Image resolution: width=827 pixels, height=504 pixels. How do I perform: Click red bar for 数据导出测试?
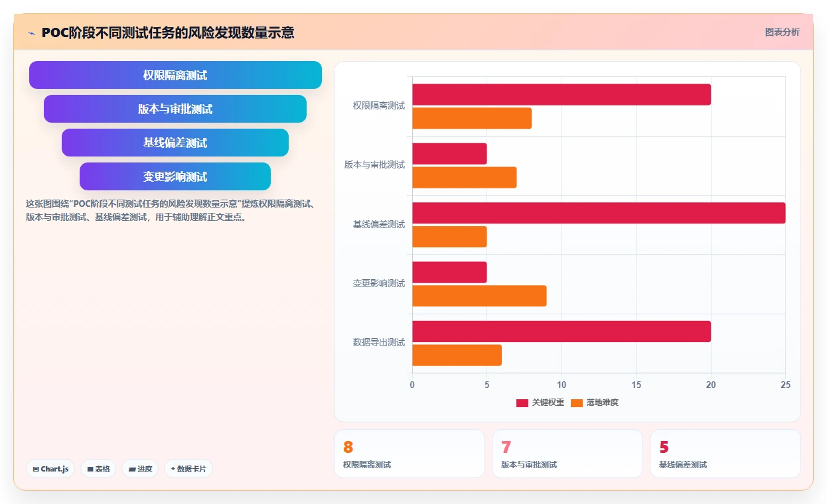coord(562,332)
